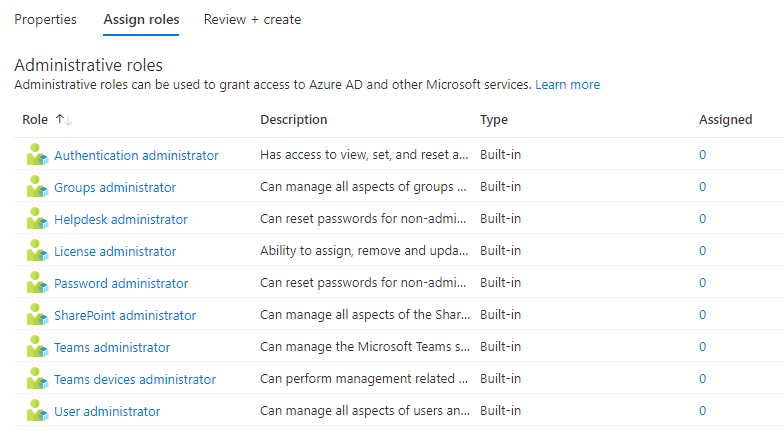Image resolution: width=784 pixels, height=441 pixels.
Task: Open assigned count for User administrator
Action: [702, 411]
